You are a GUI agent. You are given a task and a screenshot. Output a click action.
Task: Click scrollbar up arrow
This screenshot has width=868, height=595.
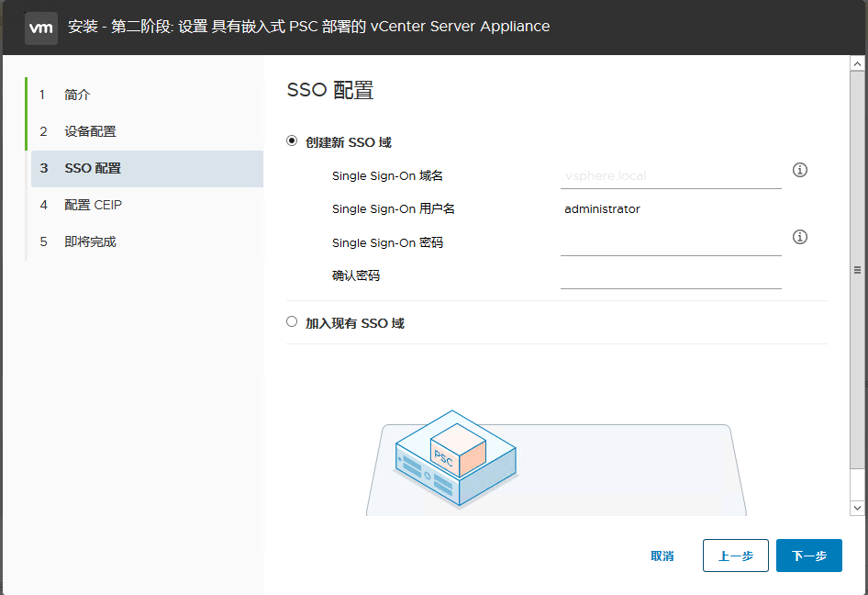point(857,63)
